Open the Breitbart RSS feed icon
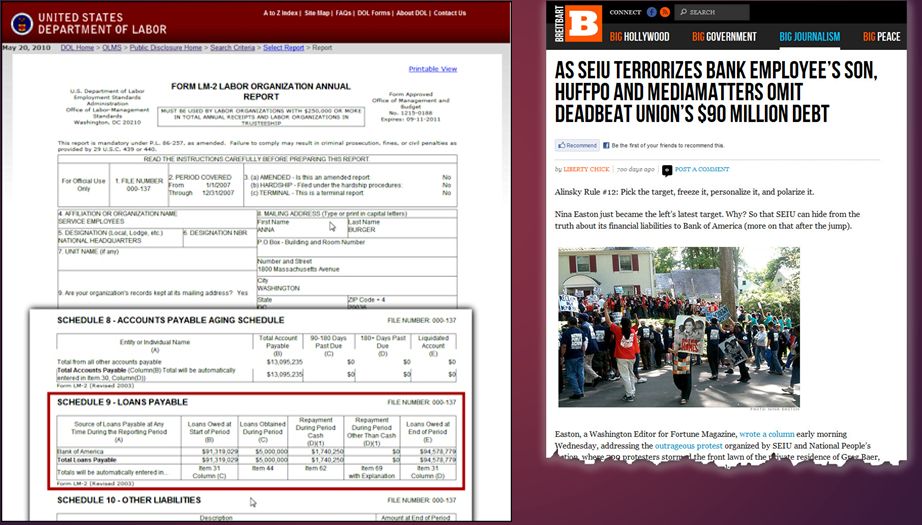The height and width of the screenshot is (525, 922). coord(665,12)
